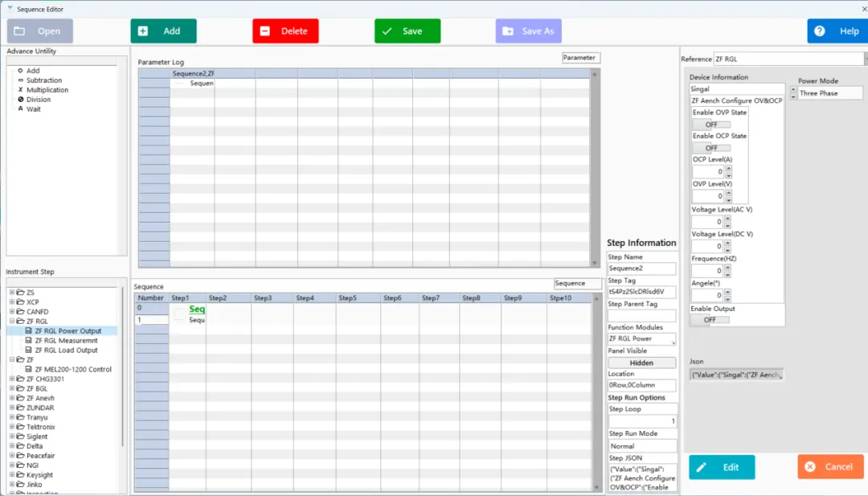This screenshot has height=496, width=868.
Task: Select the Subtraction utility icon
Action: tap(20, 80)
